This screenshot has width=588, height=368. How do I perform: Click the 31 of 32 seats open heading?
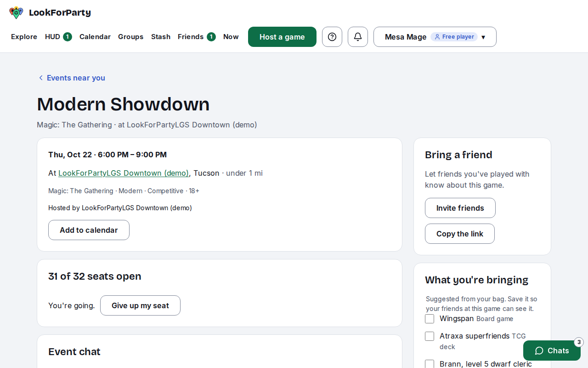point(95,276)
